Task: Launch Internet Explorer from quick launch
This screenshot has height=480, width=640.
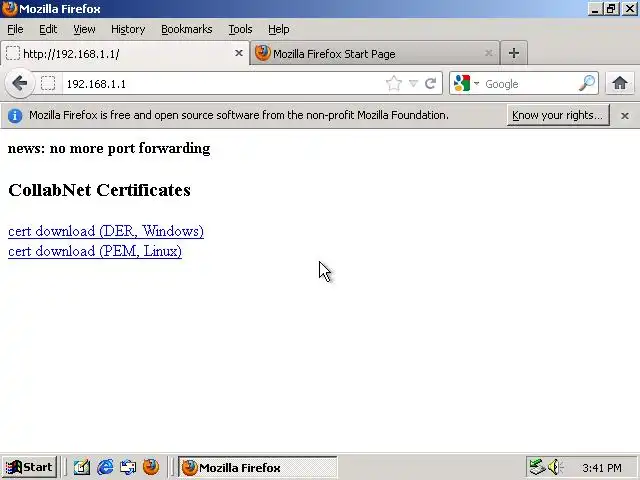Action: click(x=105, y=467)
